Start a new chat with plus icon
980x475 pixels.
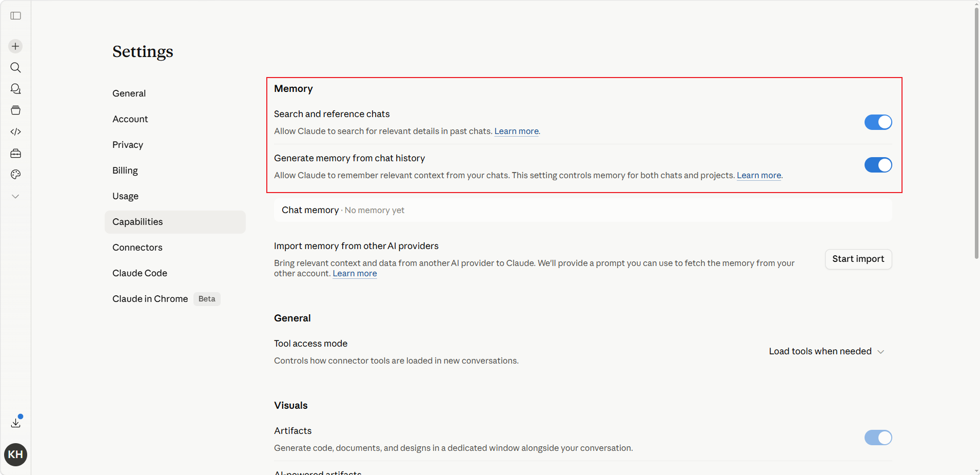point(15,46)
